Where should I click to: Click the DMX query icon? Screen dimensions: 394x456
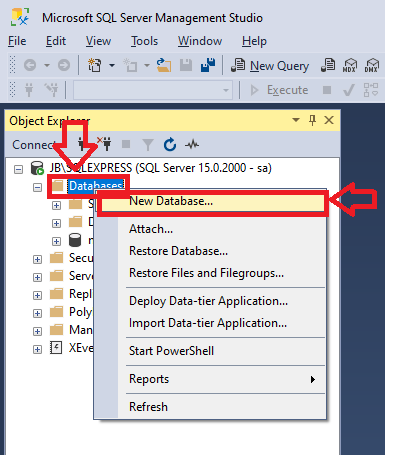point(371,65)
